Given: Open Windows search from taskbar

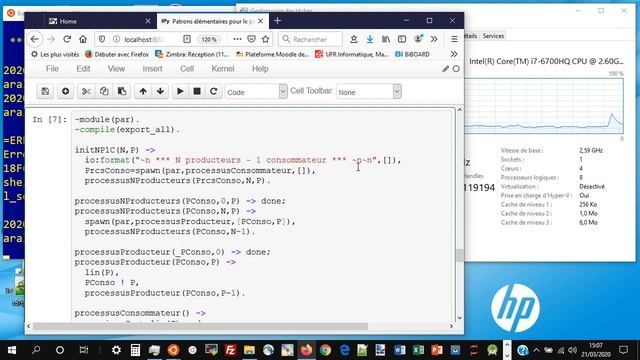Looking at the screenshot, I should [x=36, y=350].
